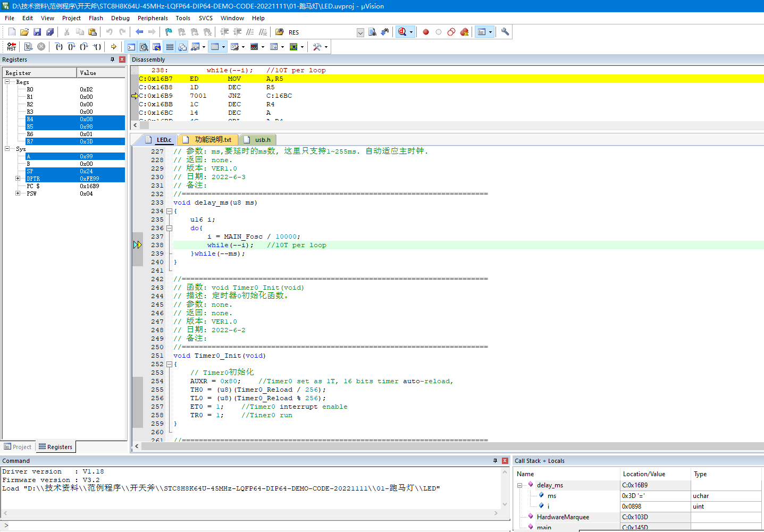Reset the CPU with the RST icon

pos(12,47)
